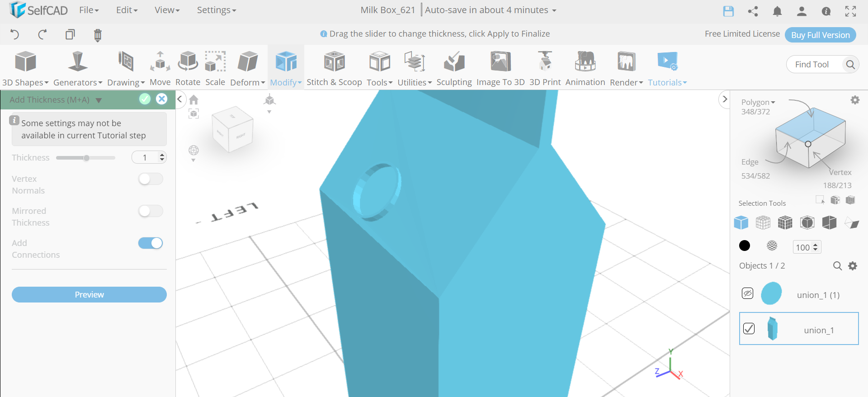Screen dimensions: 868x397
Task: Toggle Mirrored Thickness switch
Action: click(151, 211)
